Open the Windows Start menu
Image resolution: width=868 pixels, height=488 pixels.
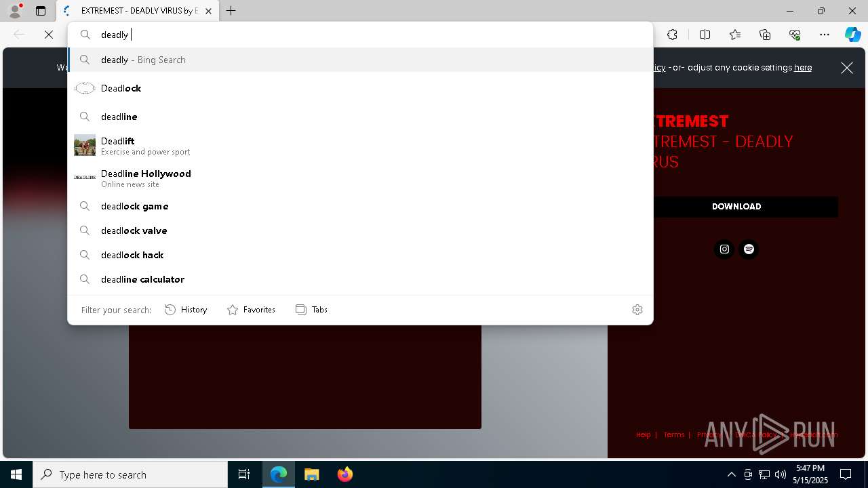coord(16,474)
